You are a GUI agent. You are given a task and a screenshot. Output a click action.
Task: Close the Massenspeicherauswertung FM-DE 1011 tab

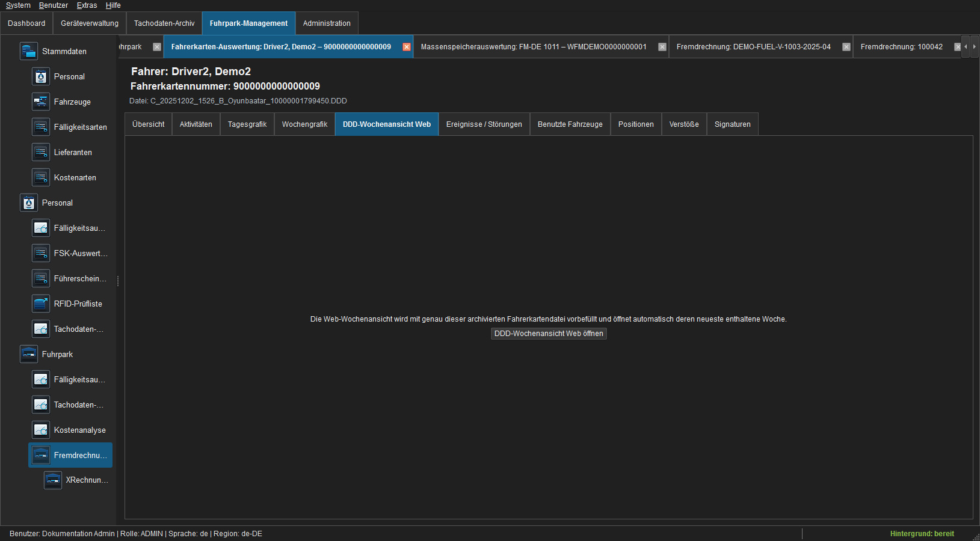[662, 47]
